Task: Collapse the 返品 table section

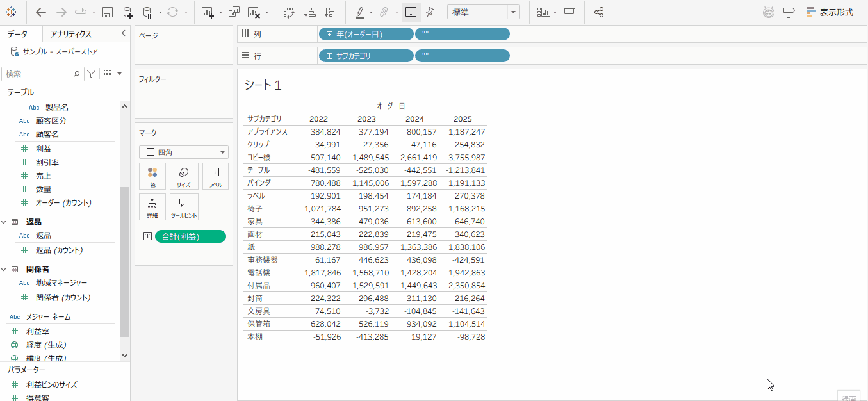Action: (4, 222)
